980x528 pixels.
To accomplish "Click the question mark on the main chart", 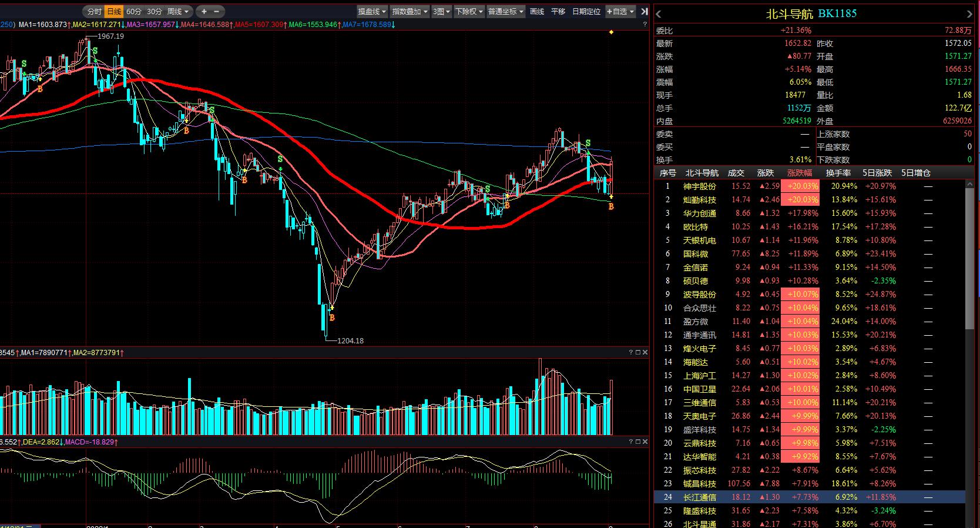I will coord(645,24).
